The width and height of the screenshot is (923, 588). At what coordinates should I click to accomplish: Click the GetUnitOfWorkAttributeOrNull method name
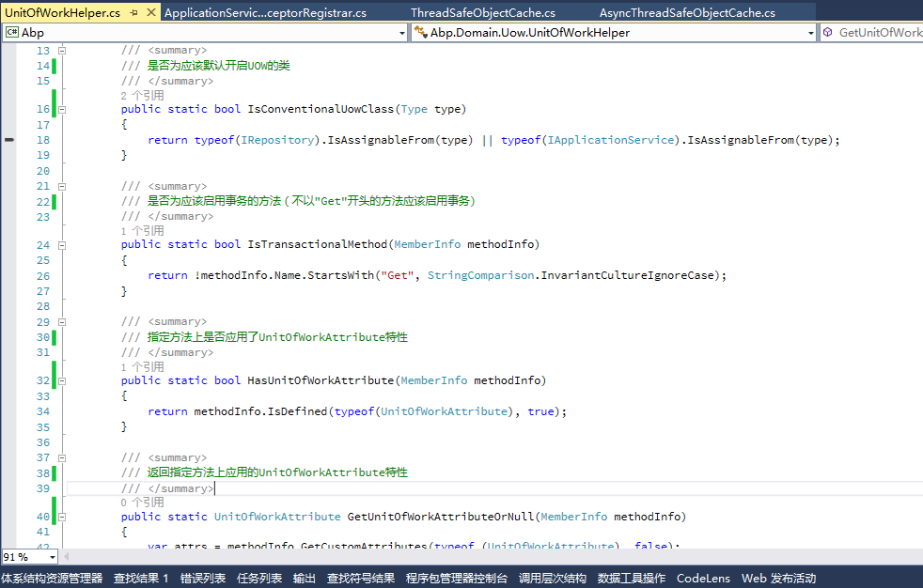pos(440,517)
